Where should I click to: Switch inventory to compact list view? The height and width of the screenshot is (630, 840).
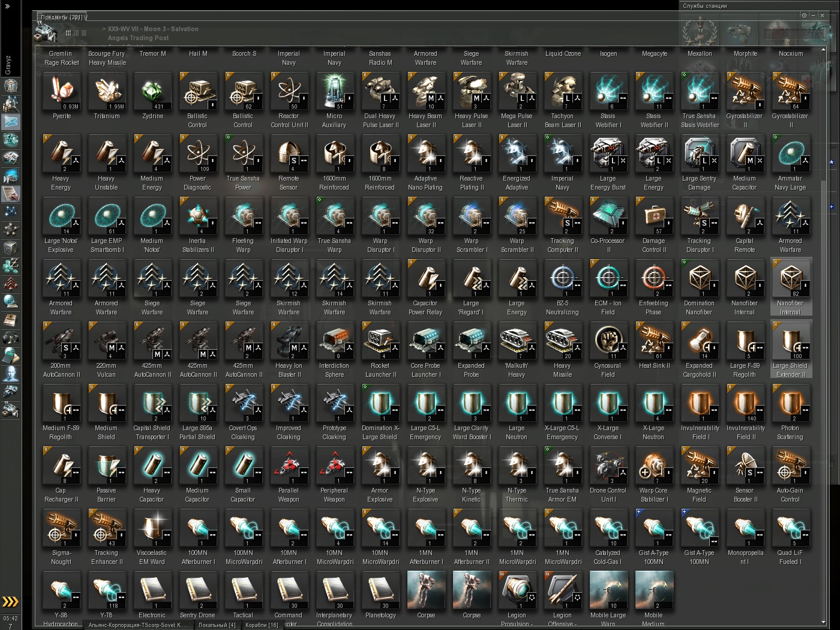point(84,33)
